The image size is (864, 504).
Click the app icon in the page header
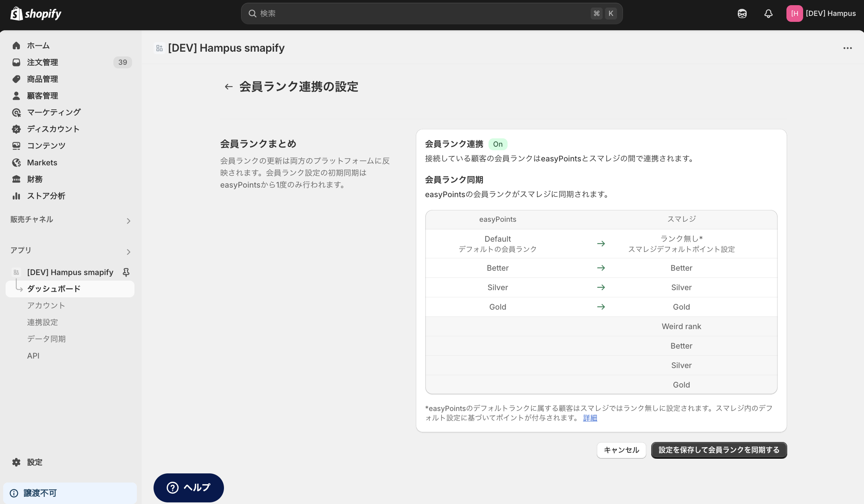[x=160, y=48]
